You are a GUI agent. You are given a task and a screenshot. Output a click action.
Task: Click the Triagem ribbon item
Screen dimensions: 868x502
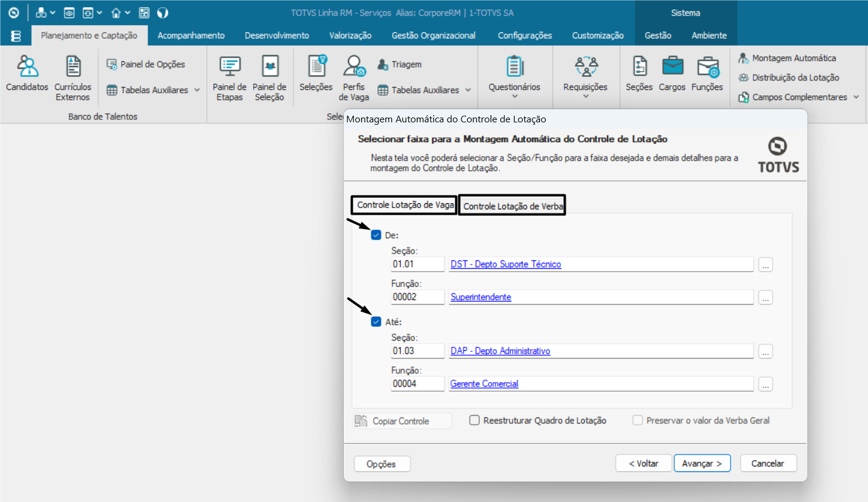[400, 64]
